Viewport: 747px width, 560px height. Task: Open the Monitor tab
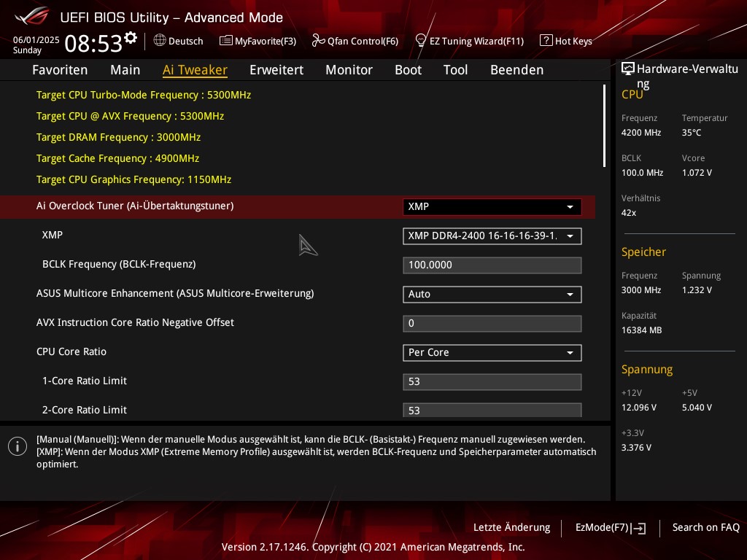349,70
